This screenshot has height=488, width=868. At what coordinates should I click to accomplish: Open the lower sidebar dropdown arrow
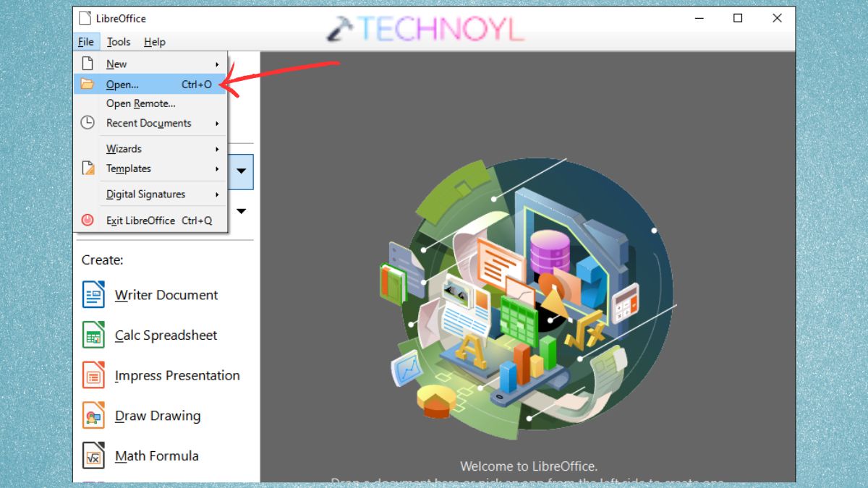pos(242,211)
